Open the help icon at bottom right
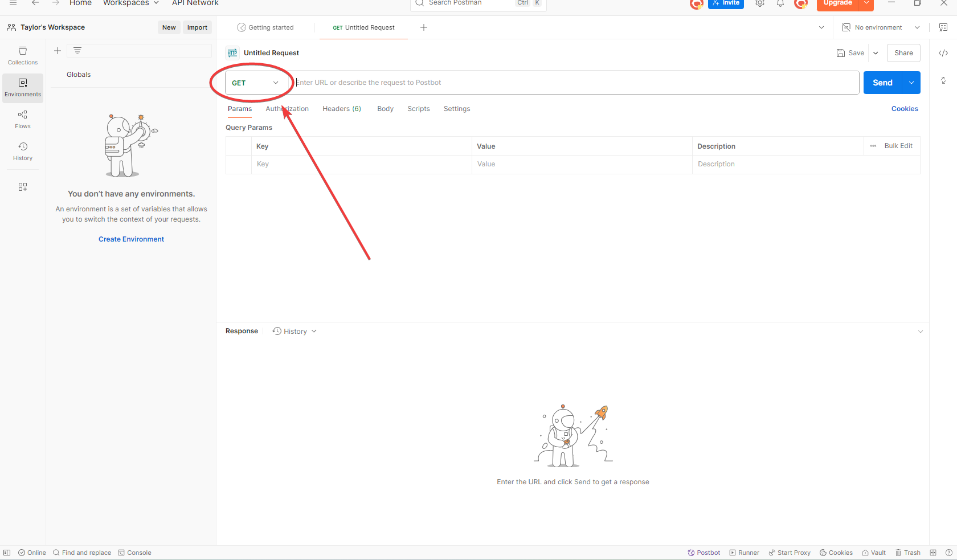957x560 pixels. pos(949,553)
